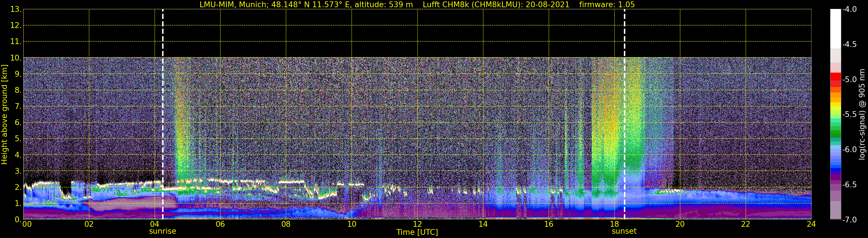This screenshot has width=868, height=238.
Task: Click the '-5.5' colorbar tick label
Action: point(849,115)
